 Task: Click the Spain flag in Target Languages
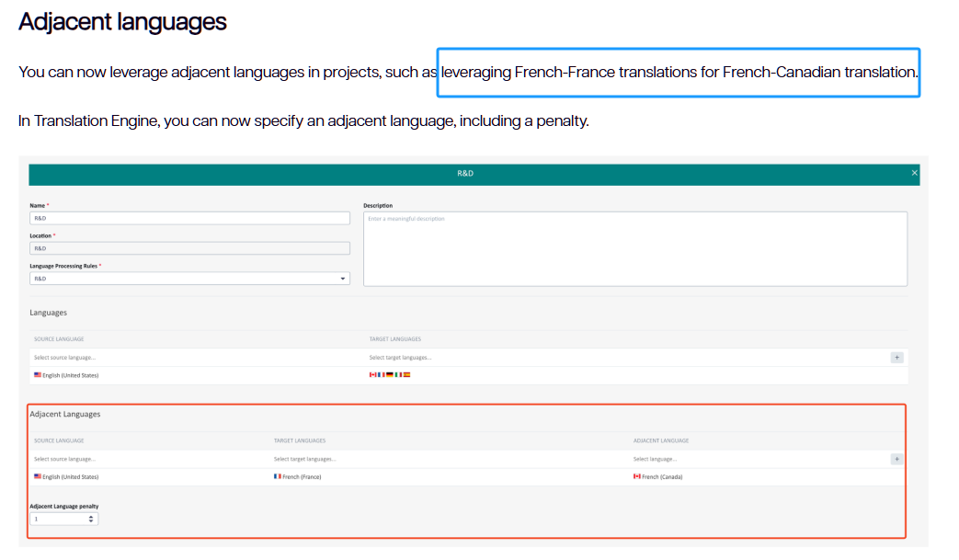407,375
